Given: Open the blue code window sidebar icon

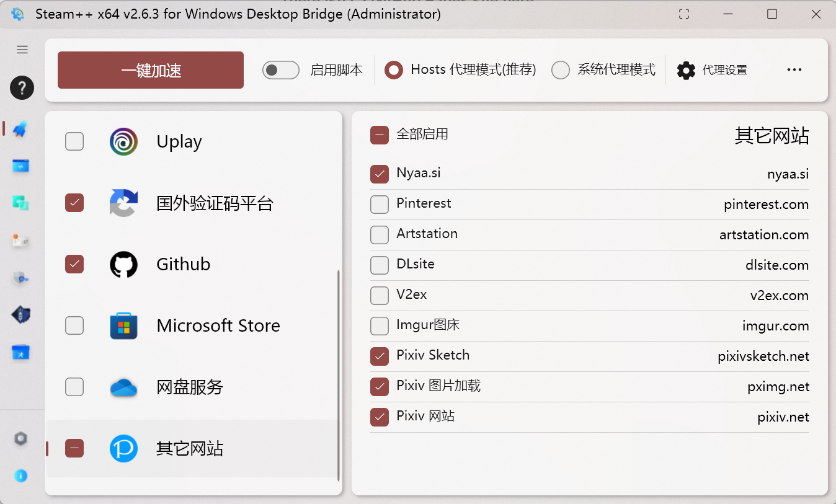Looking at the screenshot, I should pyautogui.click(x=20, y=166).
